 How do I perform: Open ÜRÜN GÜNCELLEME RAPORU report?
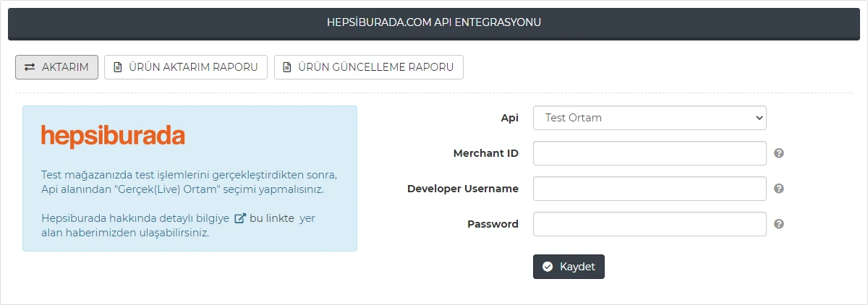point(369,67)
